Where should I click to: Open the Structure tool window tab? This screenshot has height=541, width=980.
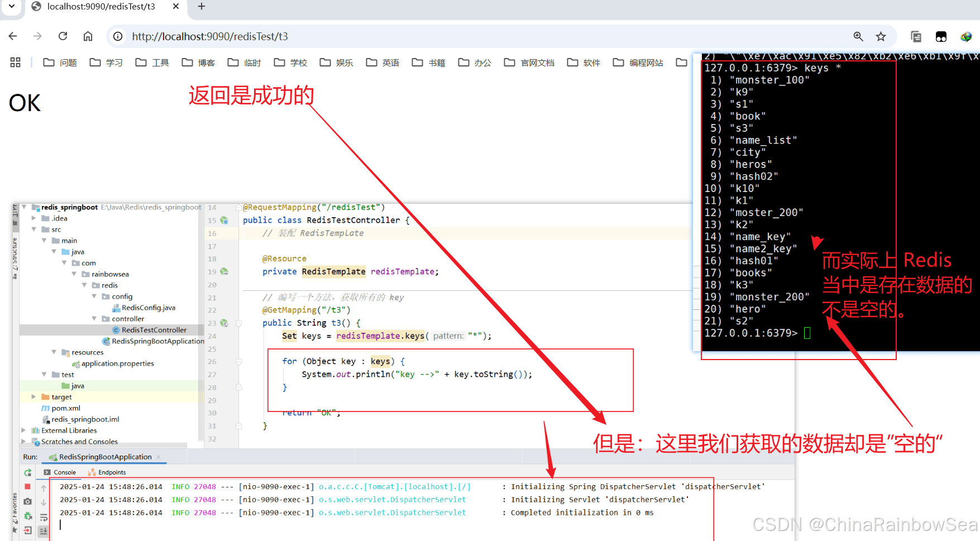pos(15,258)
